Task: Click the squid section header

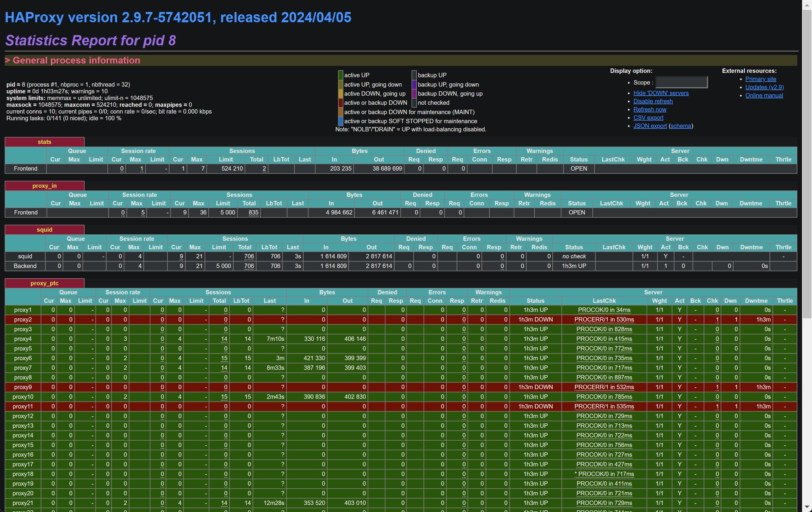Action: pyautogui.click(x=44, y=230)
